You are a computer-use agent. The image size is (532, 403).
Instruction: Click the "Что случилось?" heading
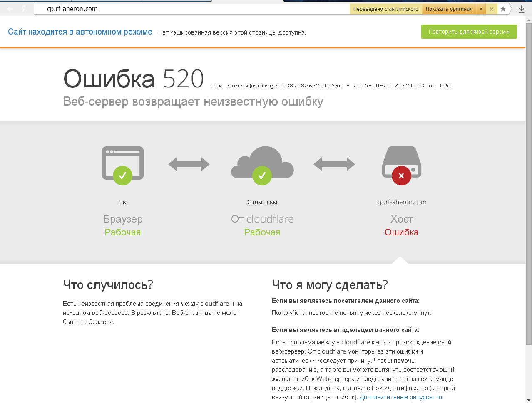pos(108,285)
